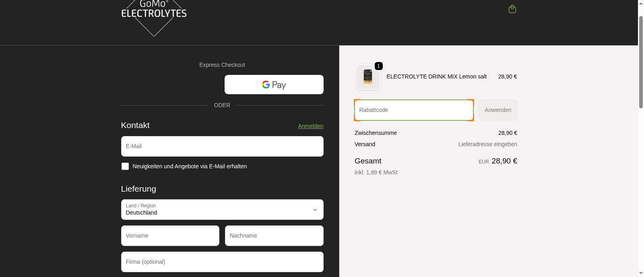Click the Kontakt section heading

(x=135, y=125)
